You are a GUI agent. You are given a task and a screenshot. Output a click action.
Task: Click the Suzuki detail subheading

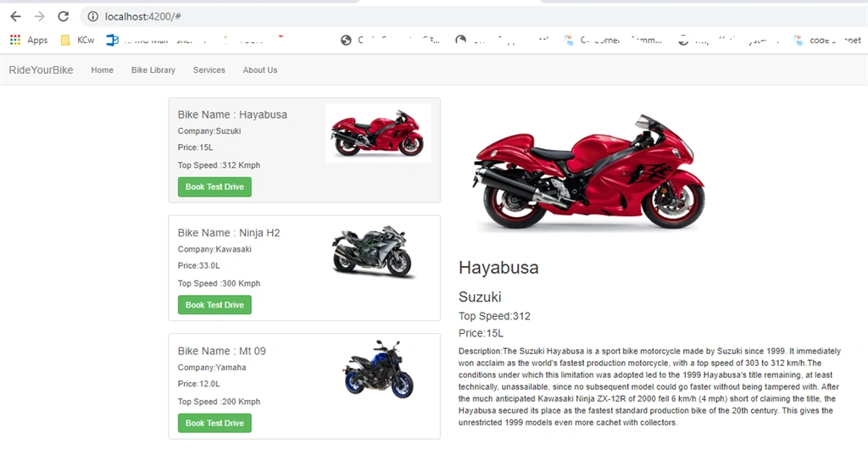(480, 297)
